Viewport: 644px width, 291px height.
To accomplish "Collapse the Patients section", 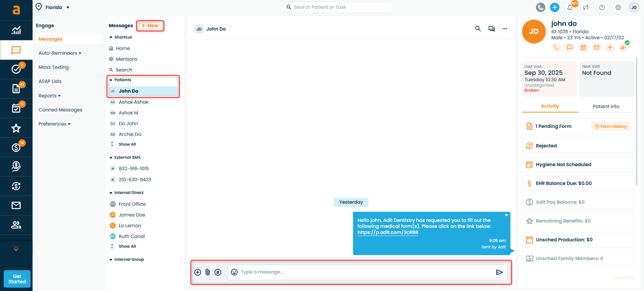I will tap(111, 80).
